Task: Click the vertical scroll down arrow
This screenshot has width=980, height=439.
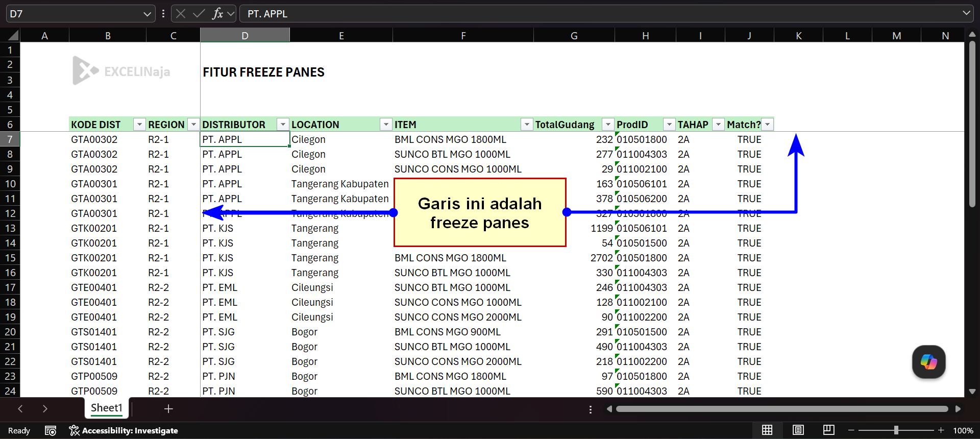Action: (x=972, y=392)
